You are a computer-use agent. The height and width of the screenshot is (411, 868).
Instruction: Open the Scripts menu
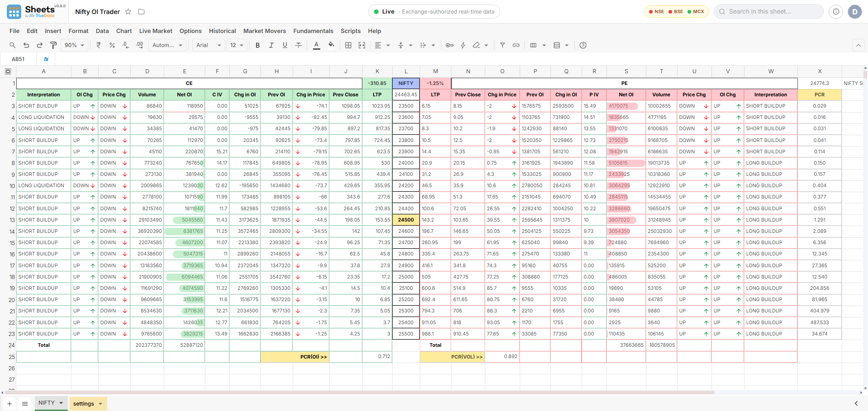(351, 31)
